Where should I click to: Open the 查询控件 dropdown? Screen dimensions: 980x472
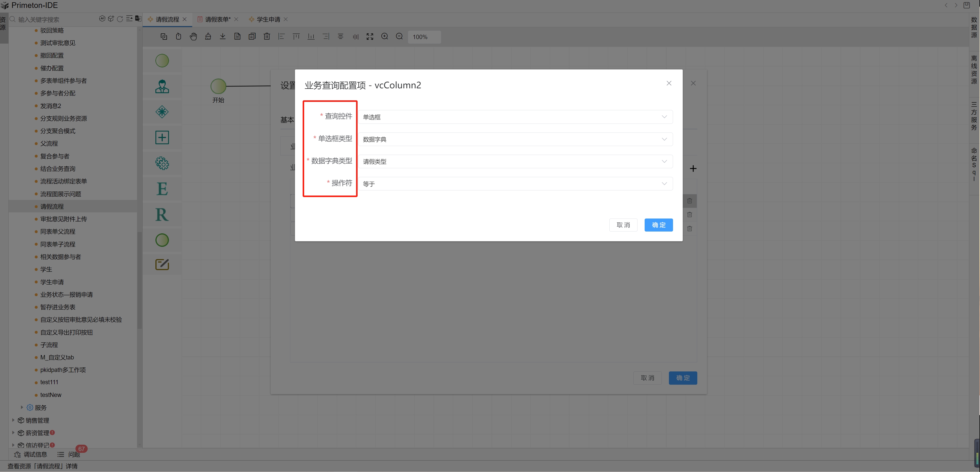[515, 117]
